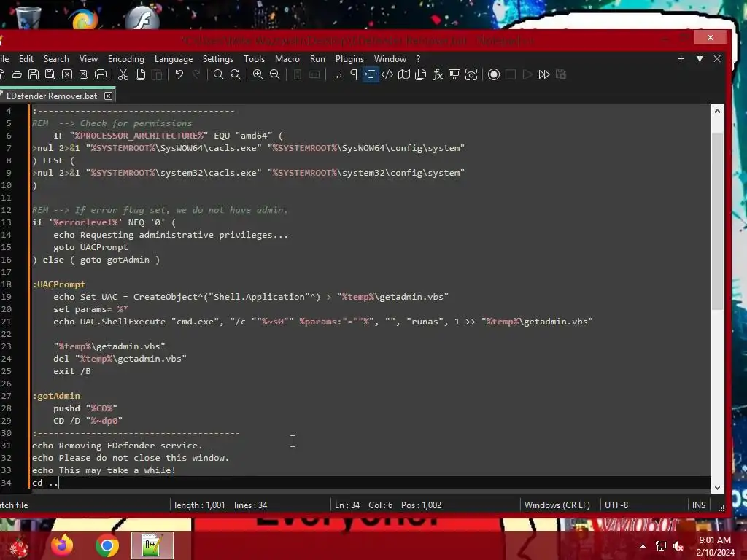Zoom out with the minus magnifier icon
This screenshot has width=747, height=560.
(275, 75)
